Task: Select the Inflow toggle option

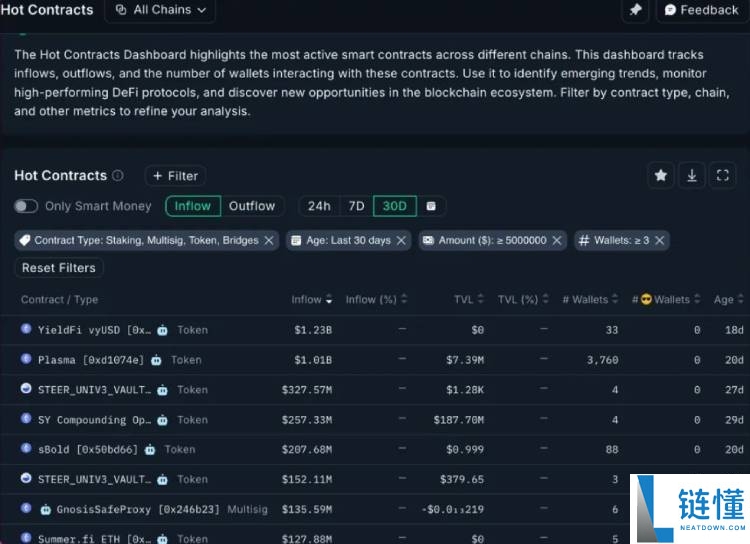Action: coord(193,206)
